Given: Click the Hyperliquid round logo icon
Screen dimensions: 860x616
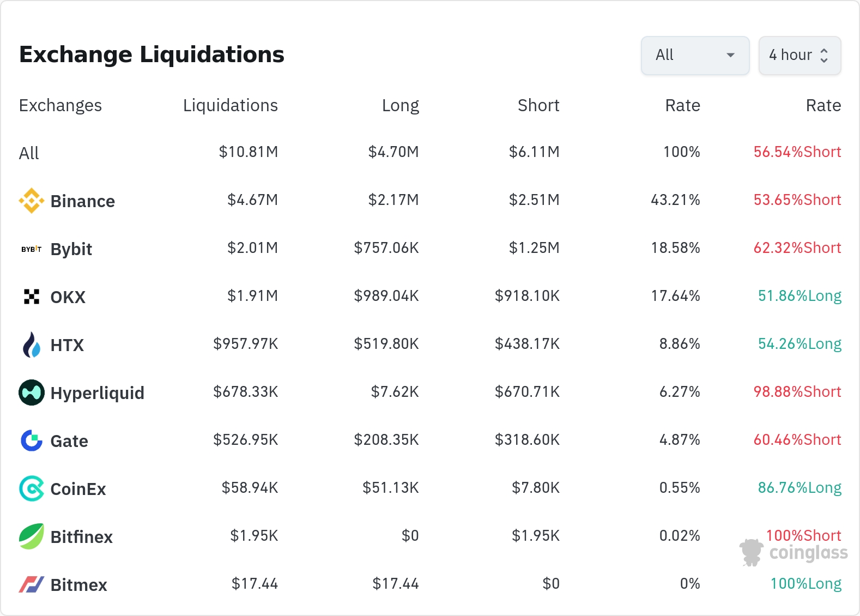Looking at the screenshot, I should tap(31, 392).
